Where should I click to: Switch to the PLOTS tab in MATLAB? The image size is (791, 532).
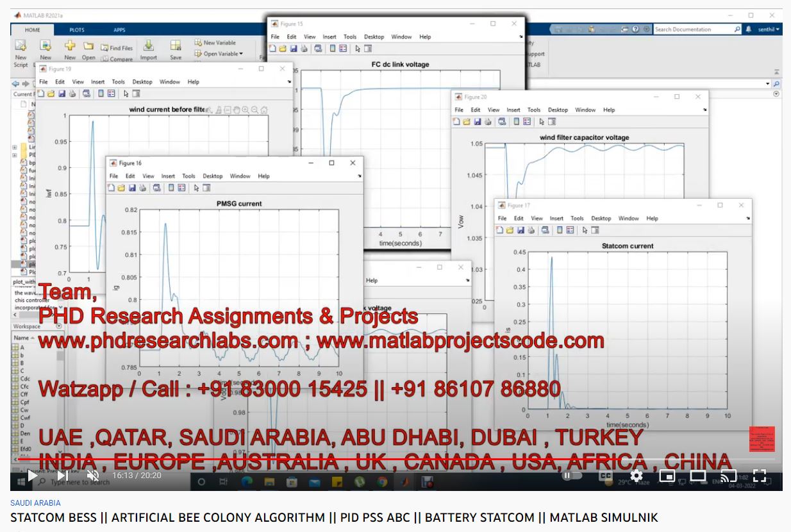[77, 30]
